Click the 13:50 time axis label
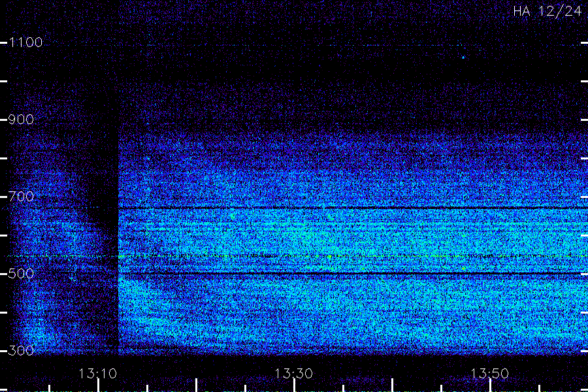Viewport: 588px width, 392px height. tap(489, 374)
